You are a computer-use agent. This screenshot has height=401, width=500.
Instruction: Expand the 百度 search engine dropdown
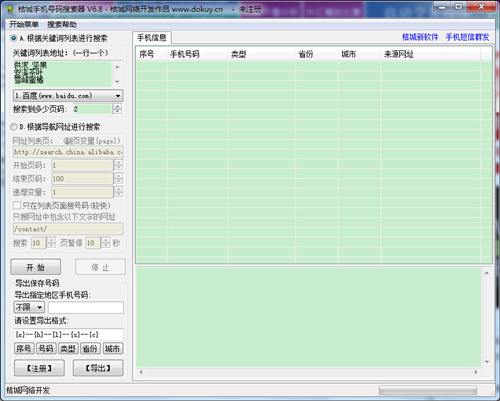coord(118,96)
